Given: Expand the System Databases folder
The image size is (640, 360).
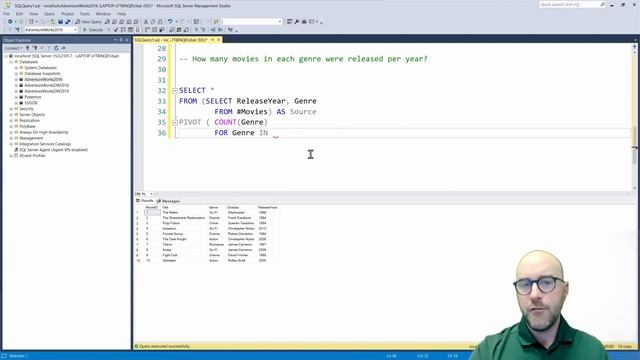Looking at the screenshot, I should pyautogui.click(x=16, y=68).
